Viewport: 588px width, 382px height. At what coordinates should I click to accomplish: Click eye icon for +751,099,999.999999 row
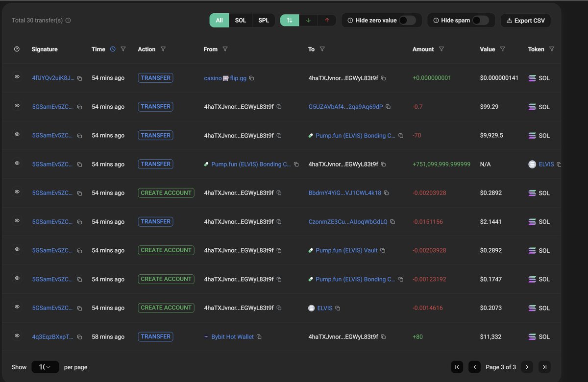(17, 163)
